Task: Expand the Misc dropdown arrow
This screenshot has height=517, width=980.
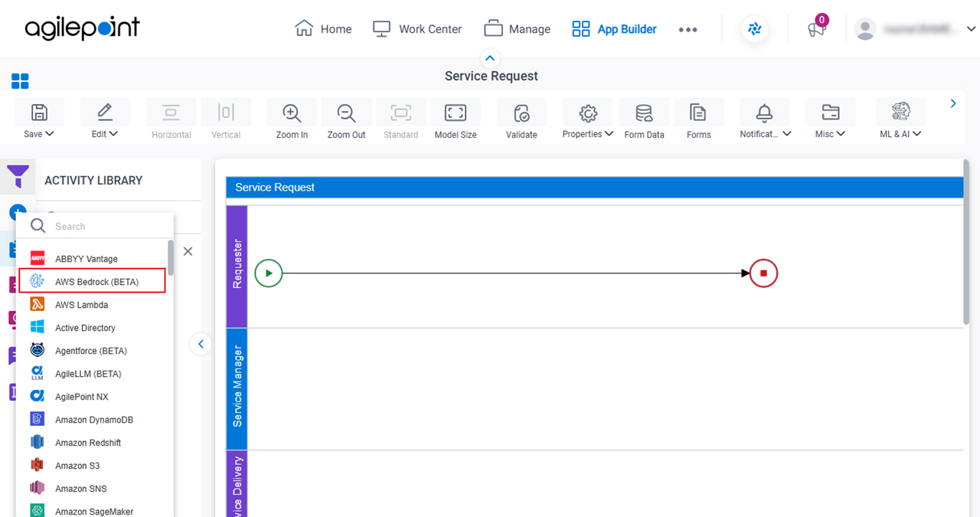Action: (x=841, y=134)
